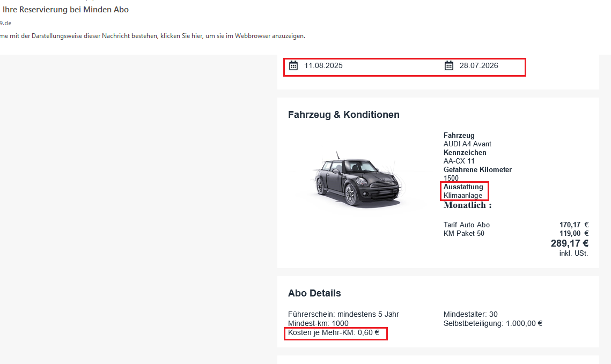
Task: Select the end date 28.07.2026
Action: click(479, 66)
